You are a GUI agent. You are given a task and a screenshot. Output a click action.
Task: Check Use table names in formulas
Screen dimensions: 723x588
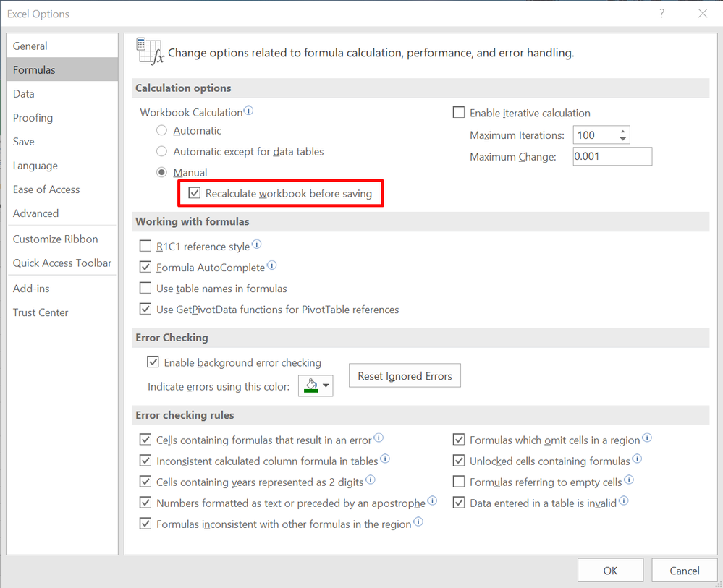(145, 288)
